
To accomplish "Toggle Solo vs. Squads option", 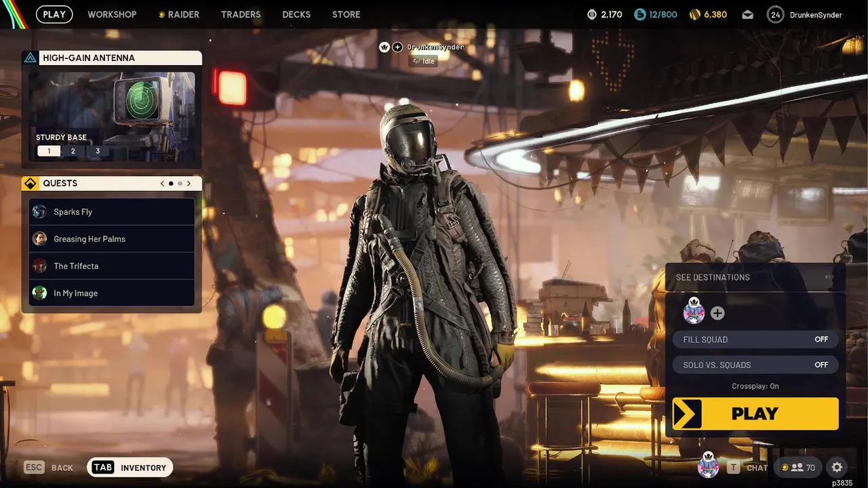I will tap(755, 365).
